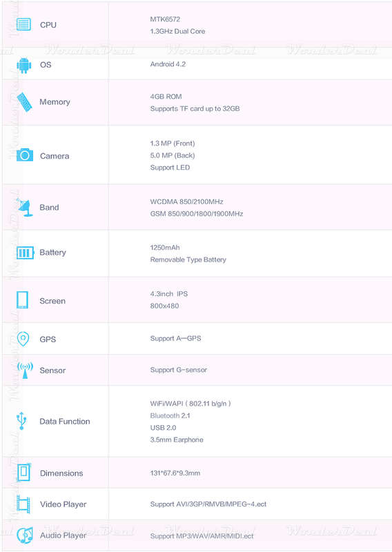392x552 pixels.
Task: Click the CPU chip icon
Action: (23, 24)
